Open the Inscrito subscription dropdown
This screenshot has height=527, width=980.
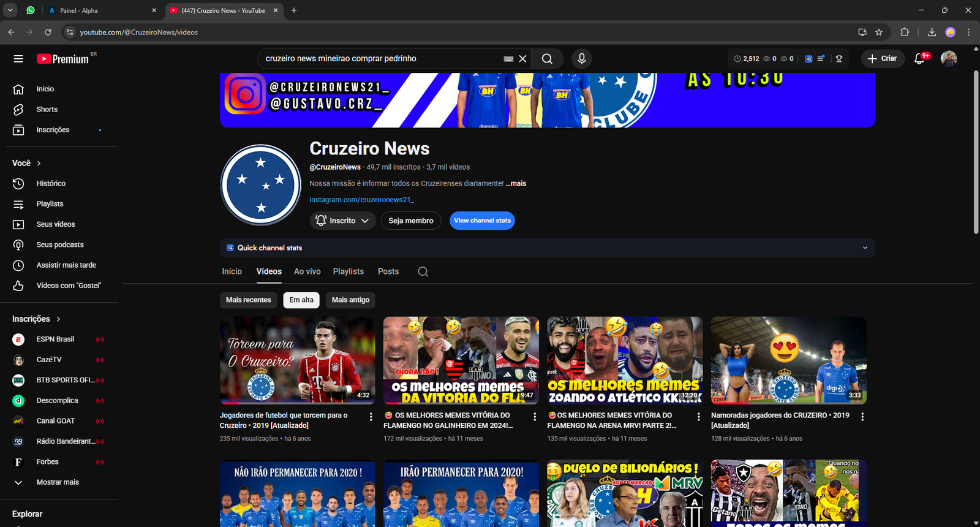click(x=342, y=221)
